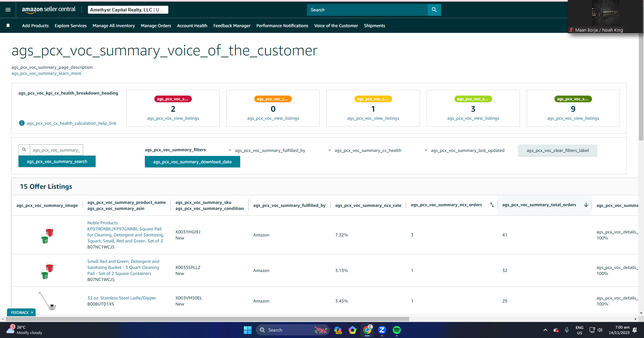Screen dimensions: 644x338
Task: View listings under the dark green badge count 9
Action: pos(573,118)
